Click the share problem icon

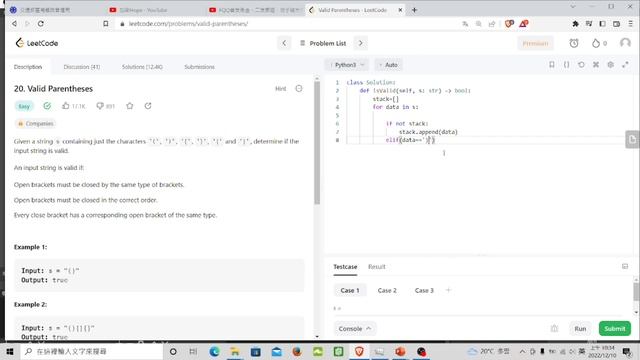tap(148, 106)
